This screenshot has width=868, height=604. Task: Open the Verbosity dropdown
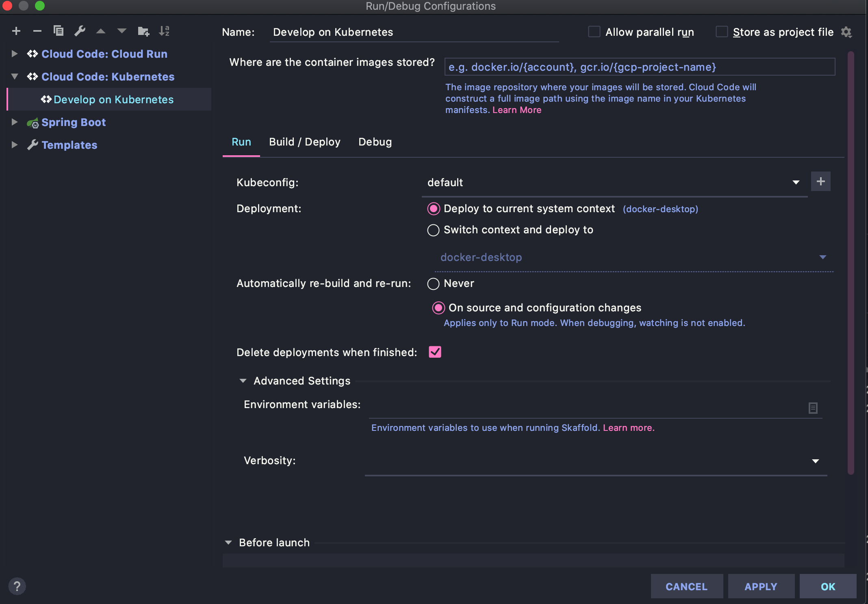point(815,461)
